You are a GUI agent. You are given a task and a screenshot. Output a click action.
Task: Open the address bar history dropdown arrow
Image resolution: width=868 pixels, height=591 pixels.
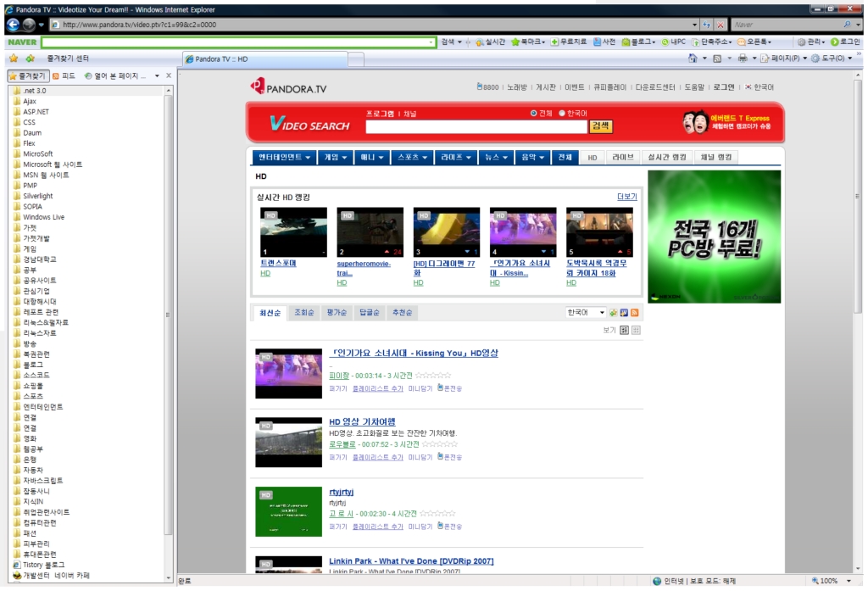695,25
